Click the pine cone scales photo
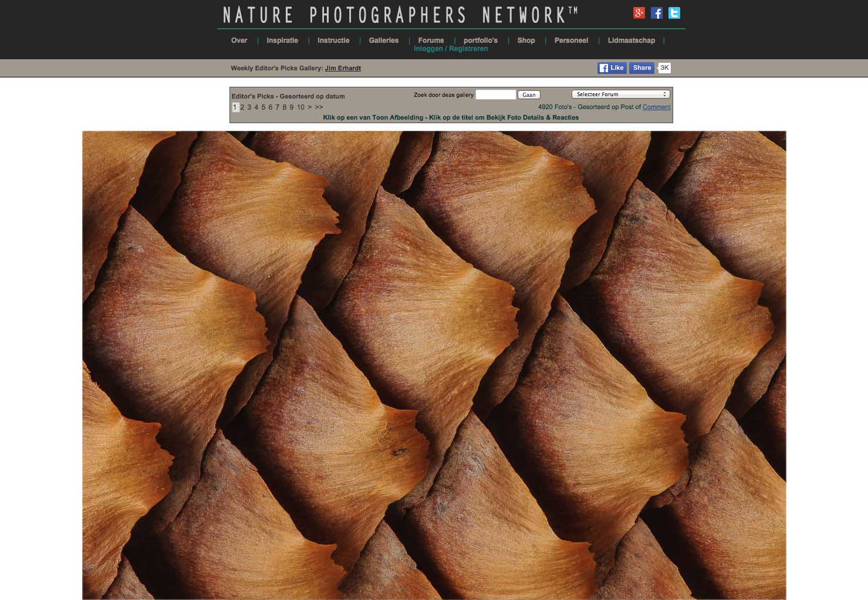This screenshot has width=868, height=600. [x=434, y=365]
